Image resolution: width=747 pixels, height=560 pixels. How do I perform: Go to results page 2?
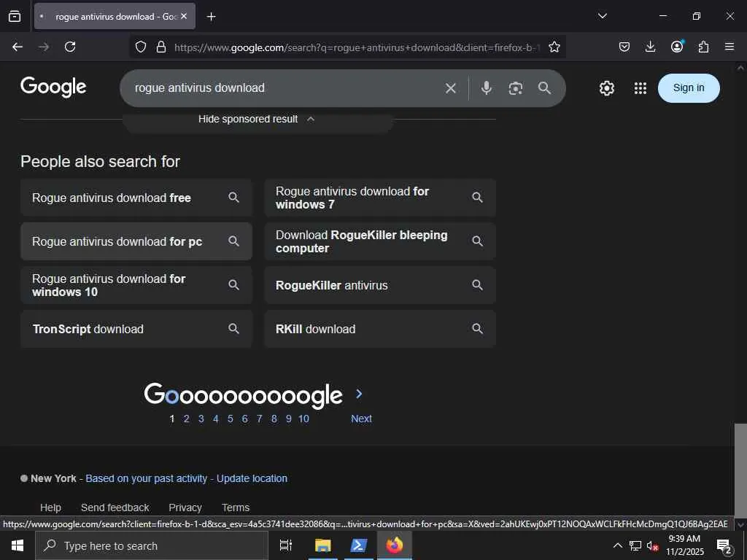click(x=186, y=419)
